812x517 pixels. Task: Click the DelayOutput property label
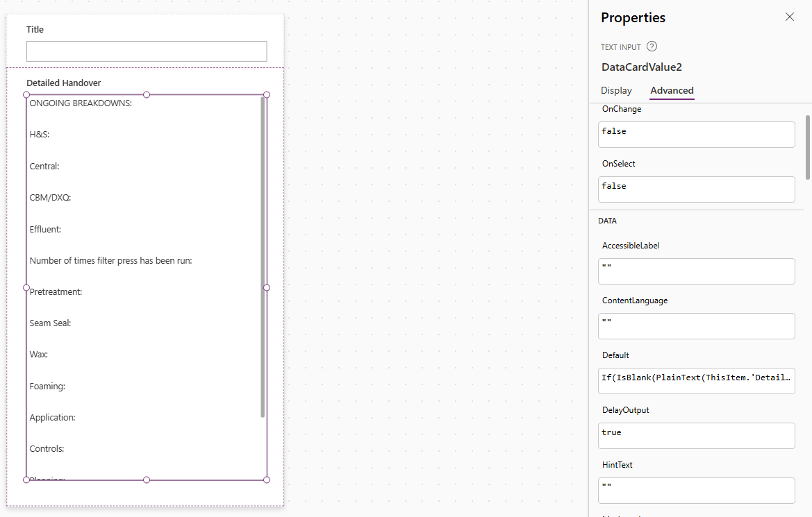coord(626,410)
